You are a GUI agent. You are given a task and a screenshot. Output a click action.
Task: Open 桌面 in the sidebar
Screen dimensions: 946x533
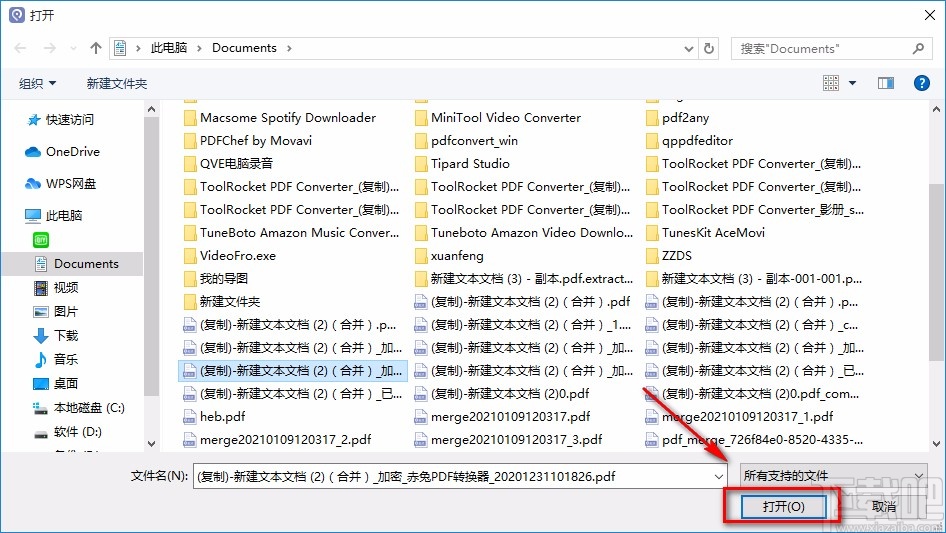coord(56,383)
